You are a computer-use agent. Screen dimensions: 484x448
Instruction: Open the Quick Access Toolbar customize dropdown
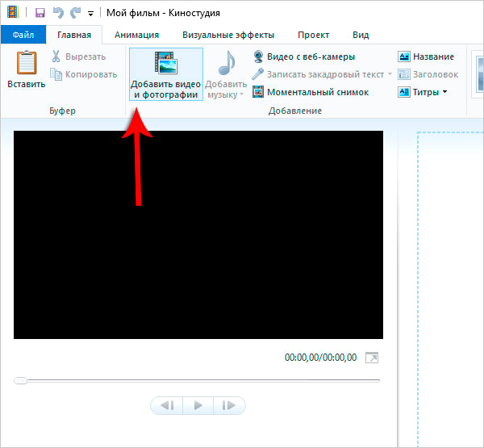pos(90,13)
